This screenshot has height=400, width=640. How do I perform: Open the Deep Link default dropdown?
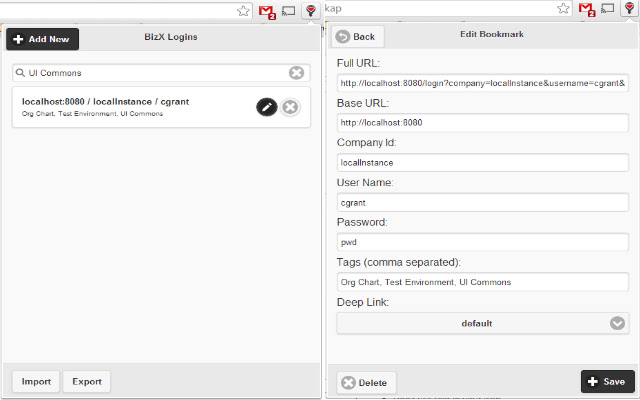483,323
